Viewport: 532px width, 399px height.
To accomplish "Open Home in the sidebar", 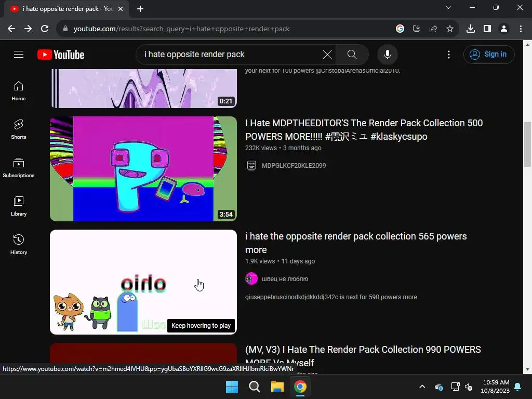I will (19, 91).
